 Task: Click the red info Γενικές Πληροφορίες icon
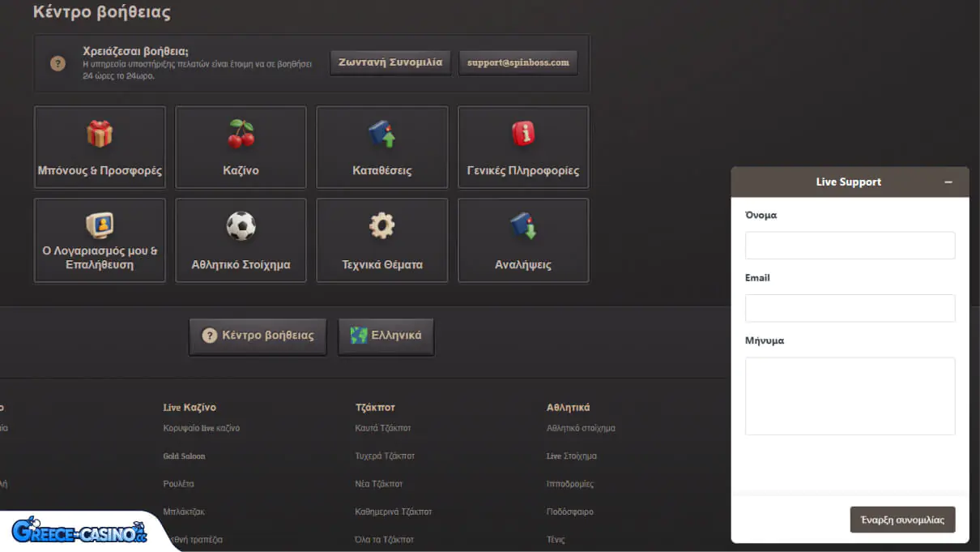(x=523, y=135)
